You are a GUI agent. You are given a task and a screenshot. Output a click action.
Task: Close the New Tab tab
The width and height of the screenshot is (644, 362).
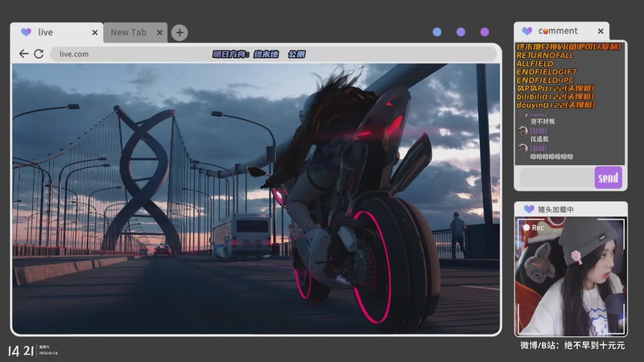coord(159,32)
